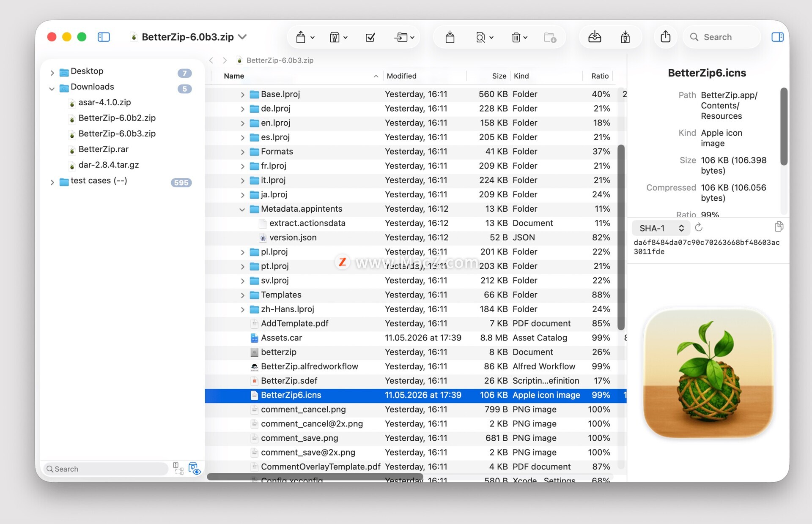
Task: Collapse the Metadata.appintents folder
Action: tap(242, 209)
